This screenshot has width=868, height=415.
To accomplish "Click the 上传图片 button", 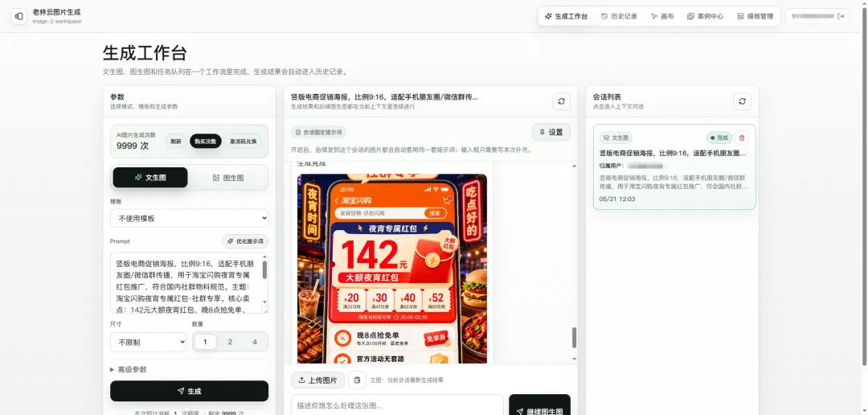I will (x=317, y=380).
